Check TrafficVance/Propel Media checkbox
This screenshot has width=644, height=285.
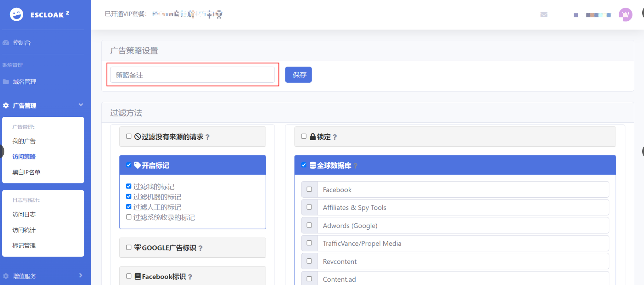(x=309, y=243)
